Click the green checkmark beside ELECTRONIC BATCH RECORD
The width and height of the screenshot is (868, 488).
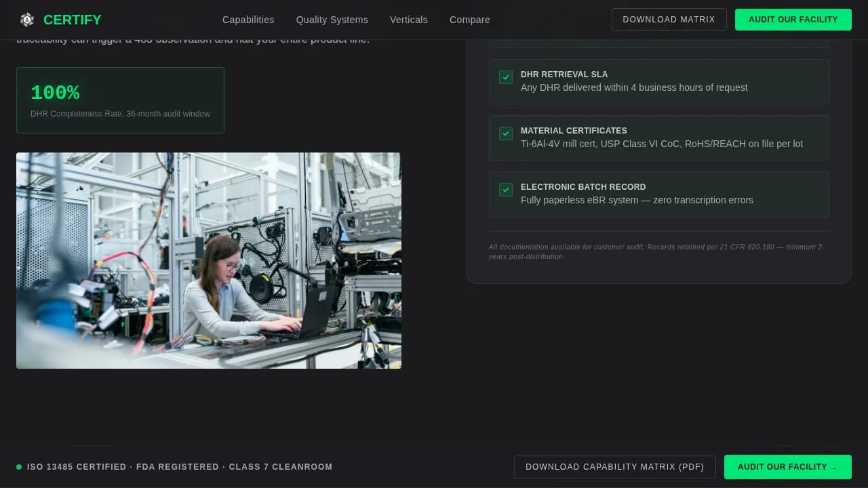[x=505, y=190]
